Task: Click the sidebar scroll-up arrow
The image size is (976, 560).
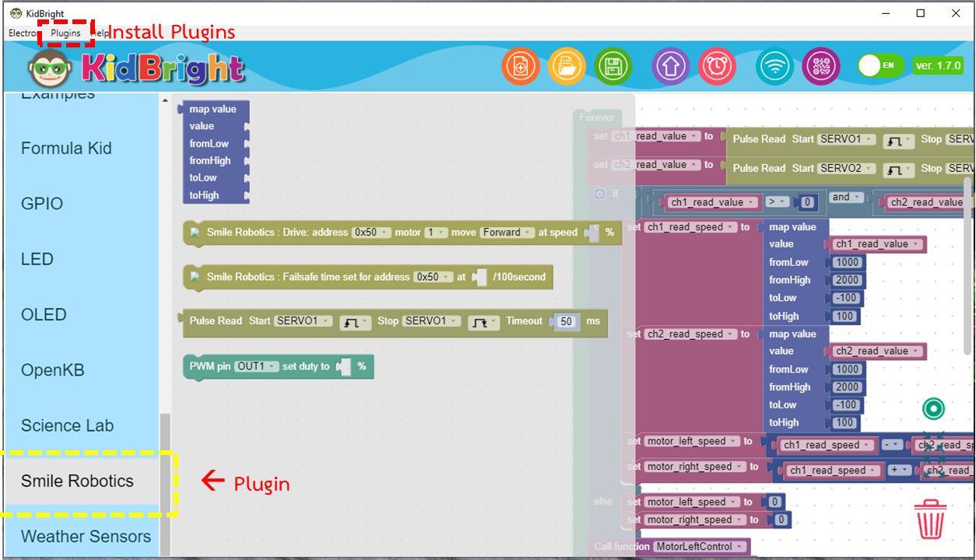Action: pyautogui.click(x=164, y=100)
